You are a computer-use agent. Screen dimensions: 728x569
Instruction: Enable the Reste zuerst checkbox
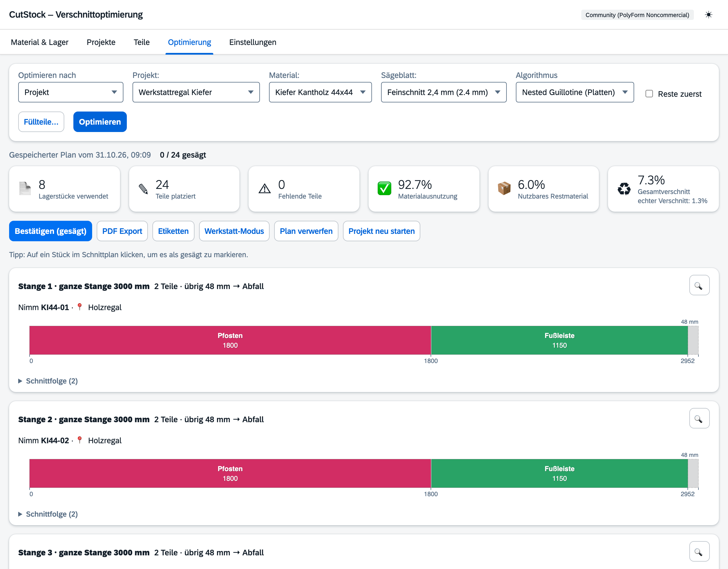coord(649,94)
